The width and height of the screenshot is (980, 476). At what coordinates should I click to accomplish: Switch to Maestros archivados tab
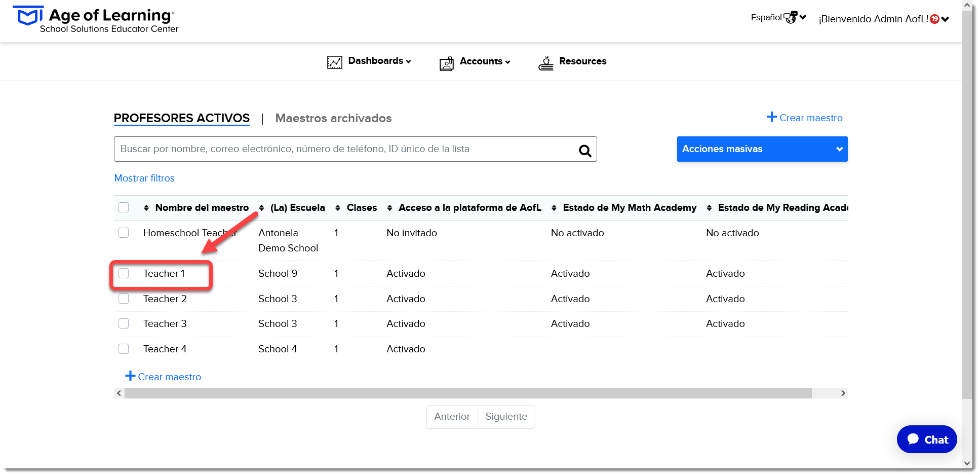pyautogui.click(x=333, y=118)
